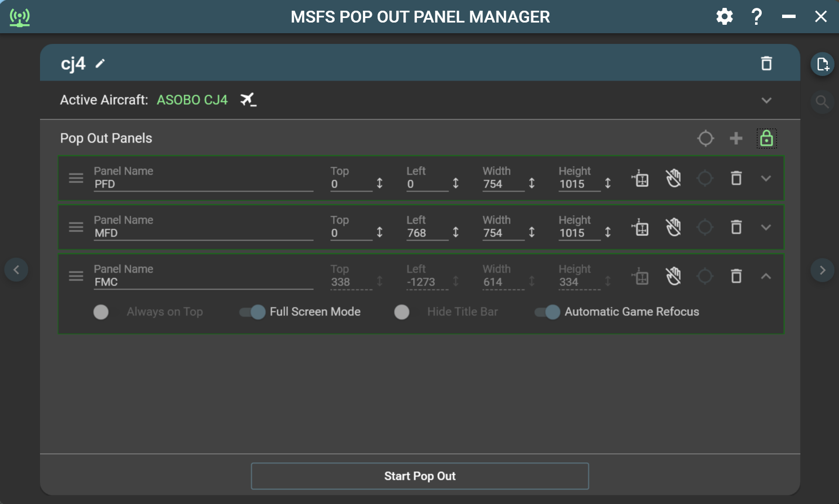The height and width of the screenshot is (504, 839).
Task: Add a new panel with the plus icon
Action: tap(736, 138)
